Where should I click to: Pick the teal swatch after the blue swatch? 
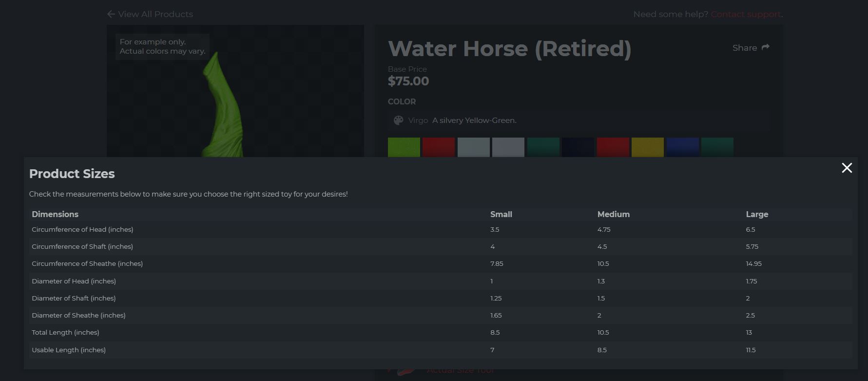coord(717,147)
